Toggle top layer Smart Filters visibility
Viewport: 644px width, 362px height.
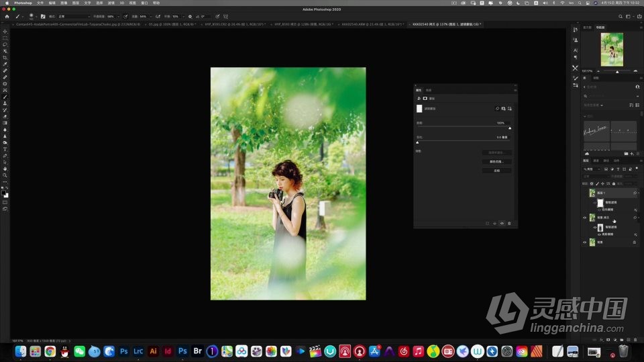coord(595,202)
